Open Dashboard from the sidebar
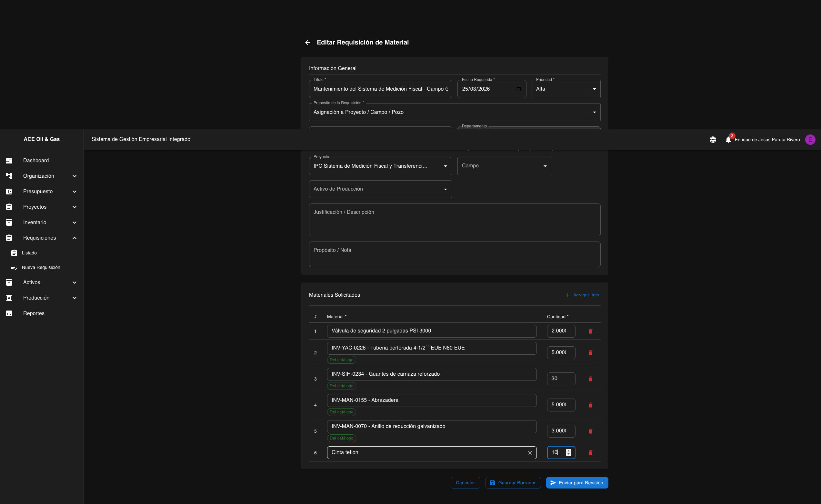Image resolution: width=821 pixels, height=504 pixels. point(36,160)
